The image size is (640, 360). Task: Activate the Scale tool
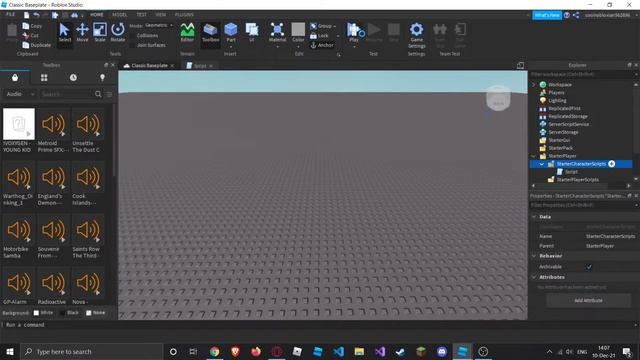tap(100, 33)
